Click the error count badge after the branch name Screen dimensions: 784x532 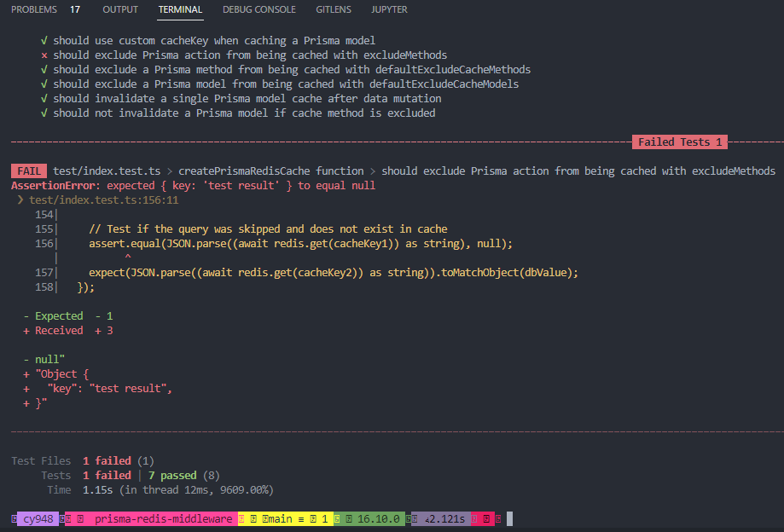click(x=322, y=518)
